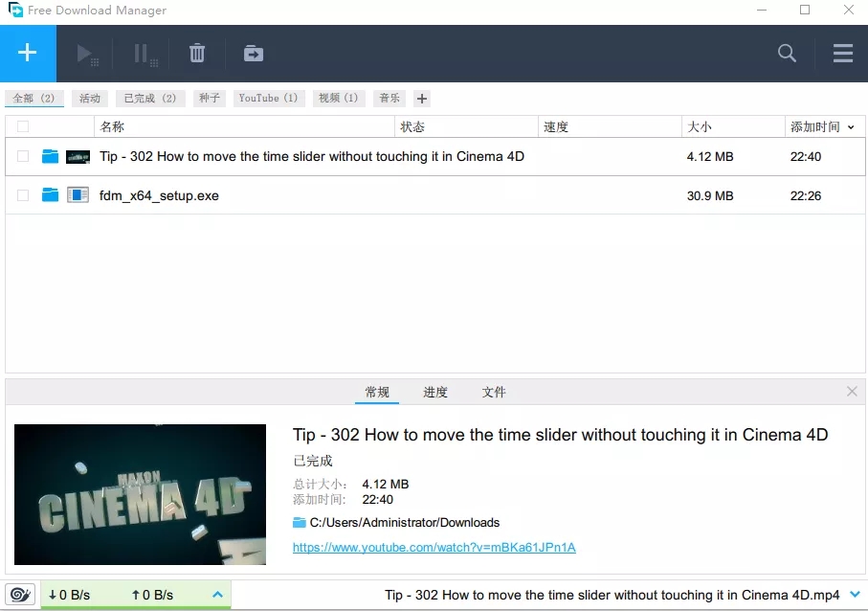Screen dimensions: 868x611
Task: Open the youtube.com watch link
Action: 434,547
